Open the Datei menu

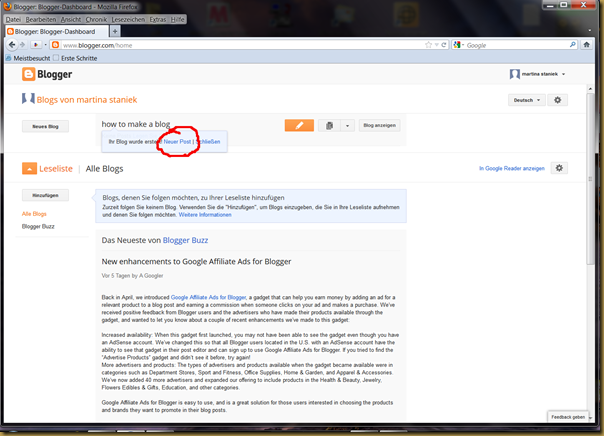pyautogui.click(x=13, y=19)
